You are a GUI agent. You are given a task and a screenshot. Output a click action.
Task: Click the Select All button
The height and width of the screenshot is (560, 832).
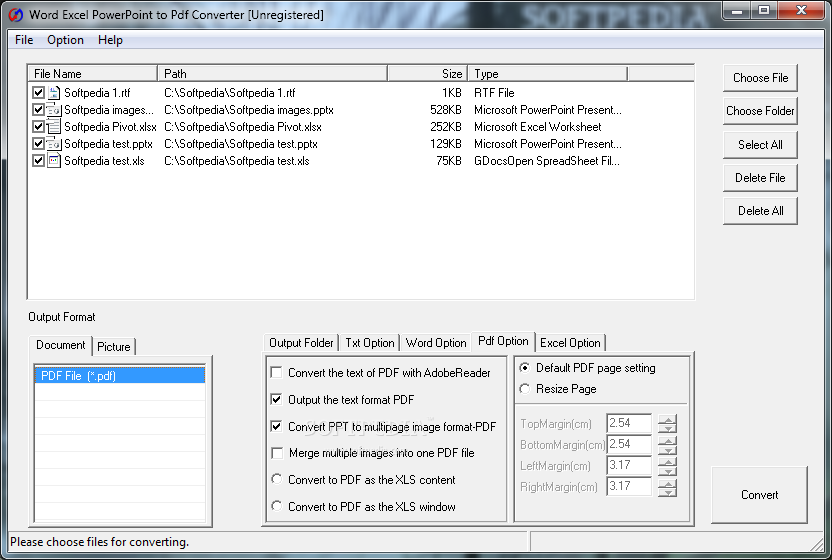(x=760, y=145)
